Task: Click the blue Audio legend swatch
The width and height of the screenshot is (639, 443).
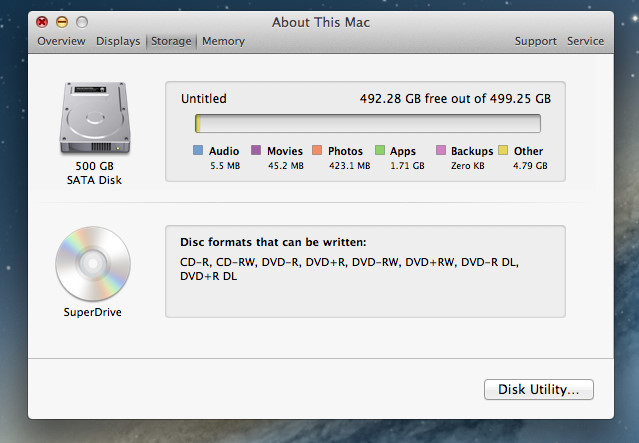Action: click(x=198, y=150)
